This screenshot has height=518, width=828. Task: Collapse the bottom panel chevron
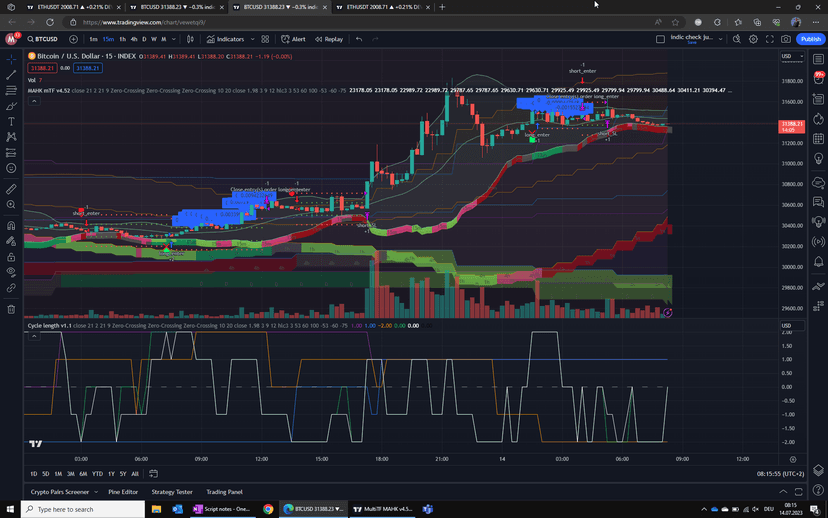tap(783, 492)
